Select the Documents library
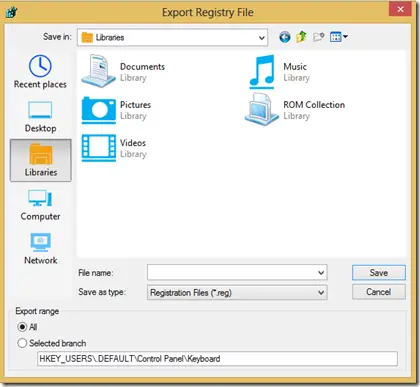 123,71
